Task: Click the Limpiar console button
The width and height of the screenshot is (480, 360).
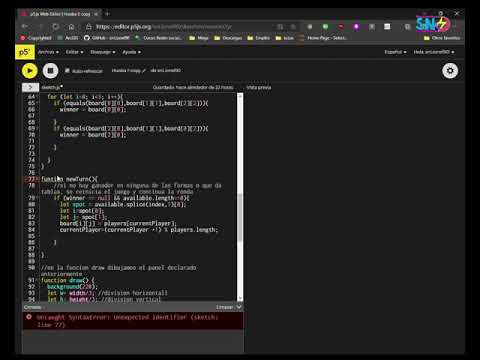Action: 224,307
